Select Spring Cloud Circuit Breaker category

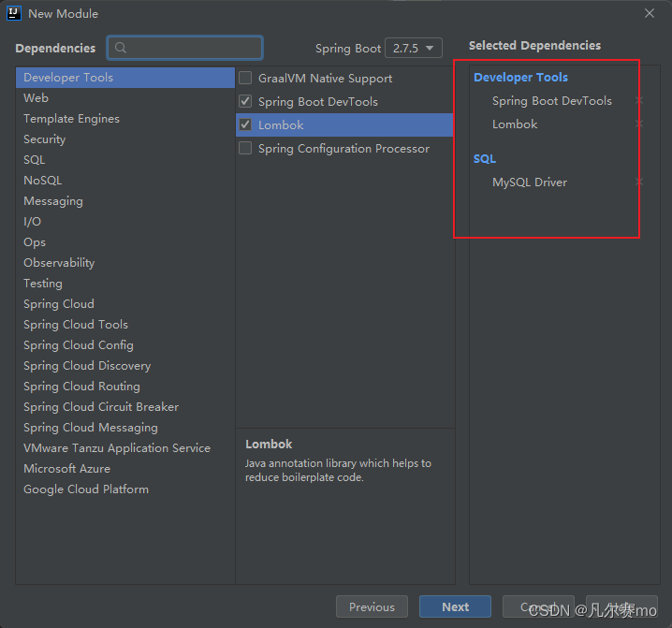[125, 407]
